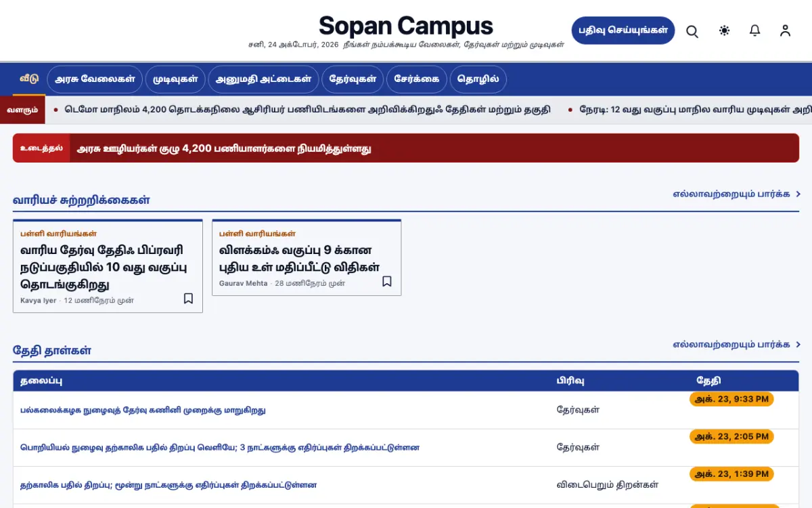
Task: View all in வாரியச் சுற்றறிக்கைகள் section
Action: pos(736,194)
